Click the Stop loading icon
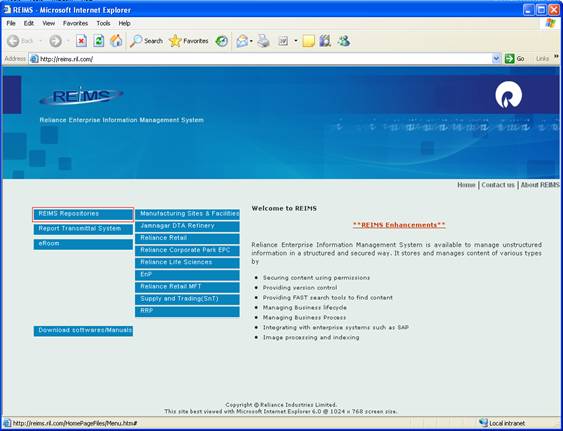Image resolution: width=563 pixels, height=431 pixels. (82, 41)
